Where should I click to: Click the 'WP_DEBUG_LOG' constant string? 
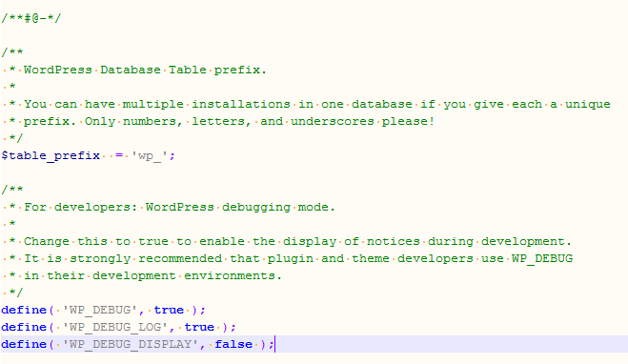(115, 327)
